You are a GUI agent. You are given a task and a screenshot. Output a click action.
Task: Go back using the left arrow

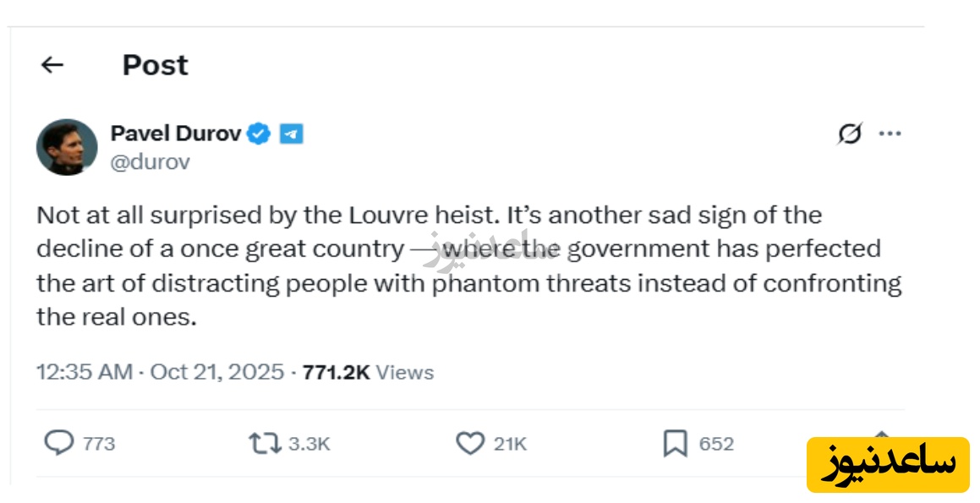52,65
